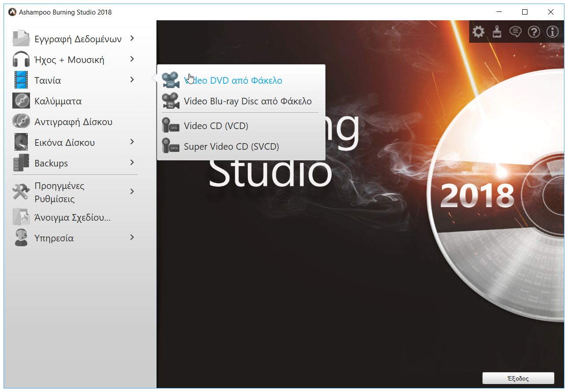This screenshot has width=568, height=392.
Task: Click the info circle icon
Action: click(x=553, y=32)
